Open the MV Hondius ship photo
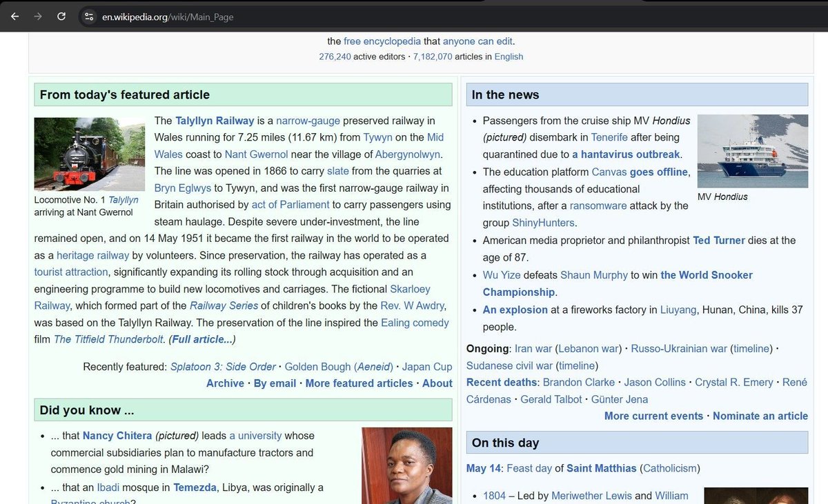This screenshot has height=504, width=828. (x=753, y=151)
